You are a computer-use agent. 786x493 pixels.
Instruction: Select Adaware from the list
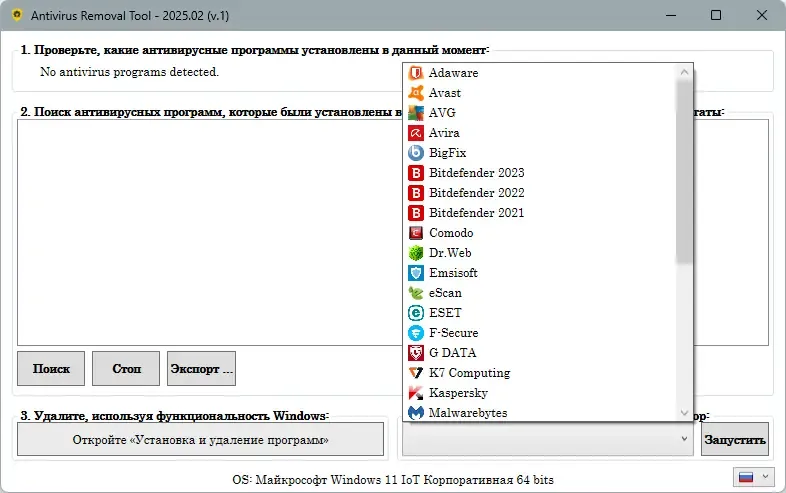pyautogui.click(x=539, y=73)
